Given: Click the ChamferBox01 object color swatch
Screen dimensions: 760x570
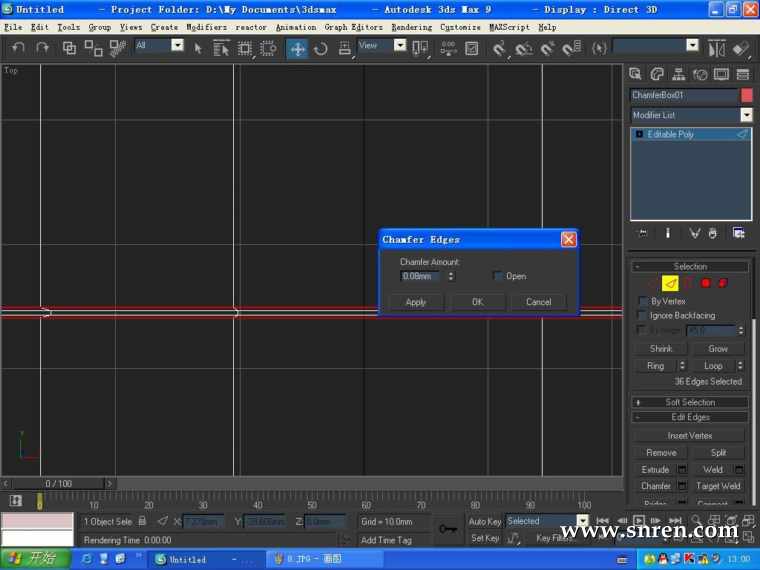Looking at the screenshot, I should click(747, 95).
